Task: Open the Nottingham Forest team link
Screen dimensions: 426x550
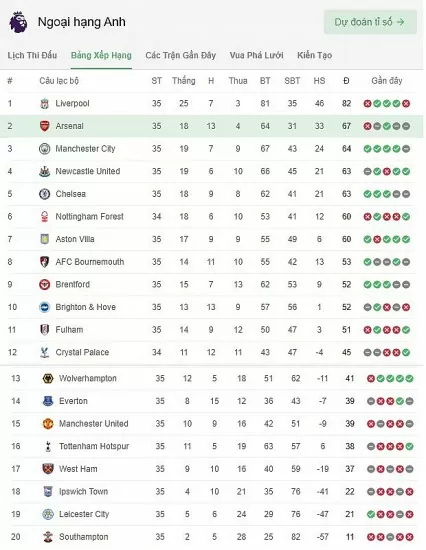Action: [x=89, y=216]
